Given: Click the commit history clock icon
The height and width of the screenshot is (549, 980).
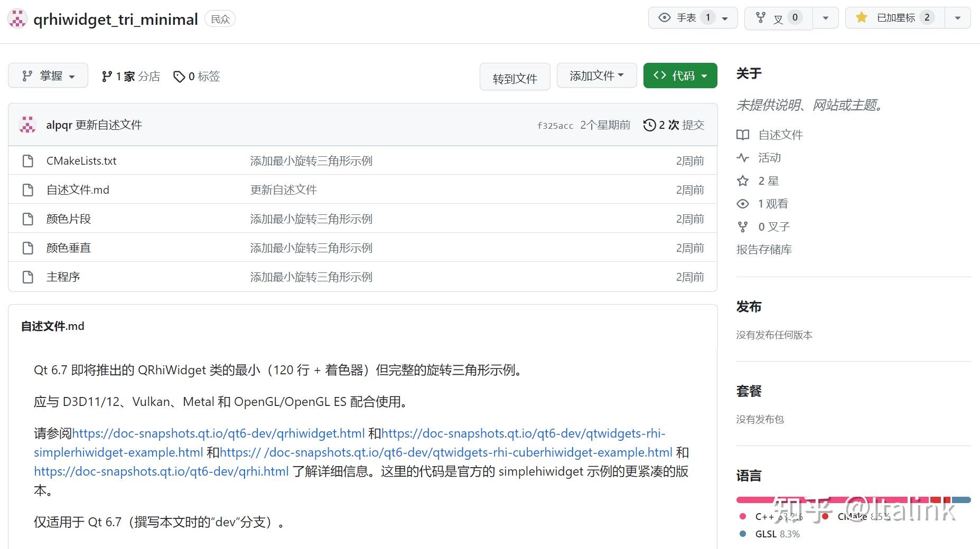Looking at the screenshot, I should pos(649,125).
